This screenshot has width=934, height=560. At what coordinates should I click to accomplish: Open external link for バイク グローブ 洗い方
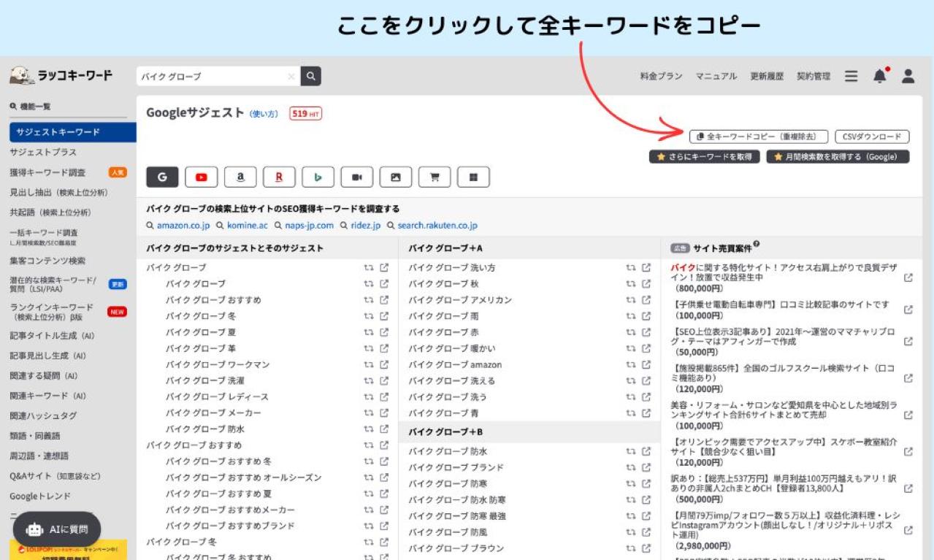[646, 267]
